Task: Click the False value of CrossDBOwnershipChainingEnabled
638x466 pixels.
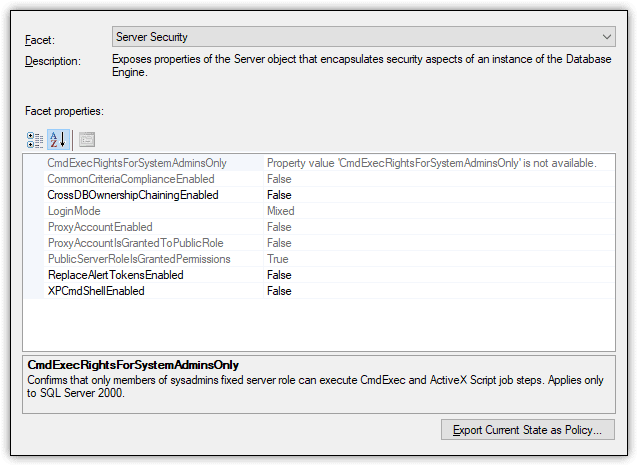Action: [279, 195]
